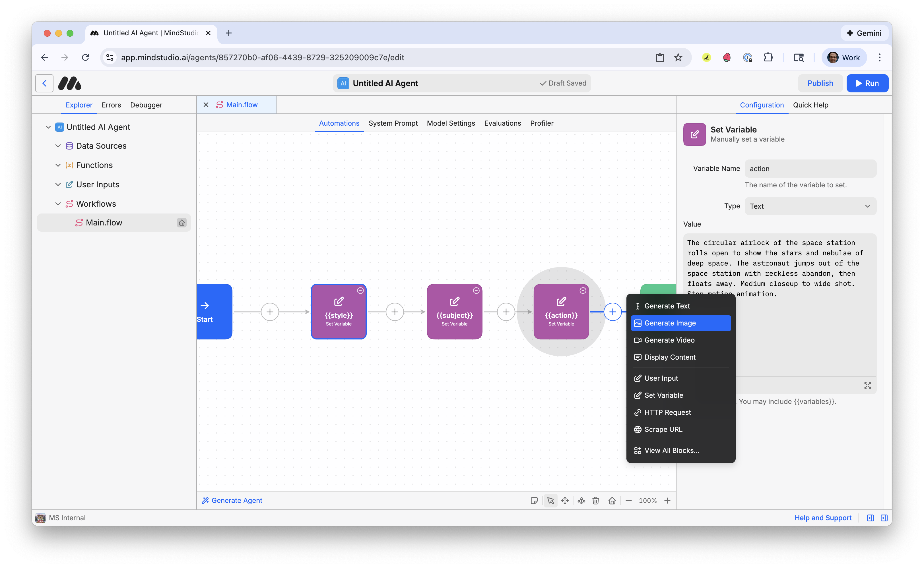924x568 pixels.
Task: Choose Generate Video from the block menu
Action: pos(669,340)
